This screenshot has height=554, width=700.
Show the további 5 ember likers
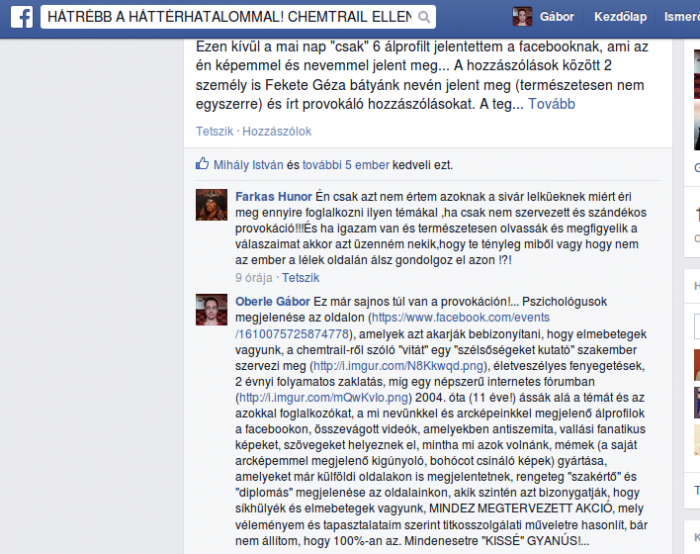tap(346, 165)
